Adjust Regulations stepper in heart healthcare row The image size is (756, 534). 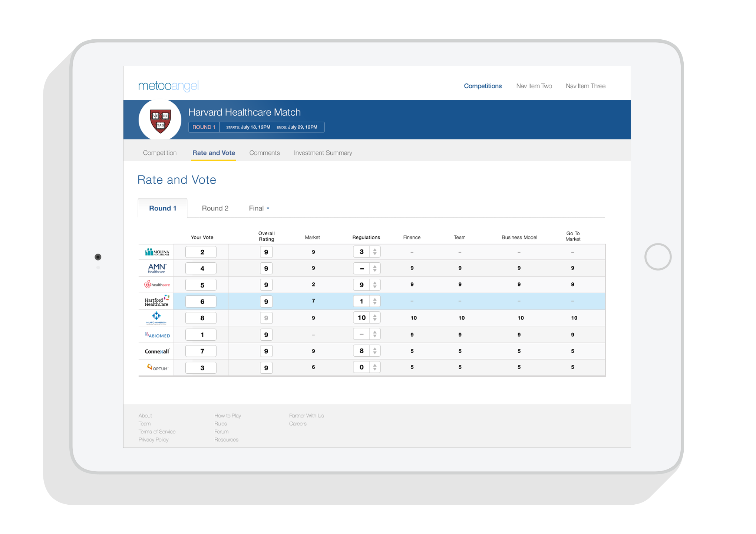(375, 285)
